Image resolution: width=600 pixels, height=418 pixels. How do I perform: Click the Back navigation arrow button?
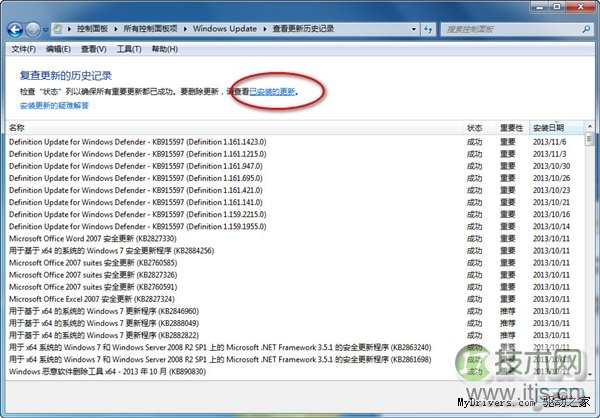[x=15, y=29]
